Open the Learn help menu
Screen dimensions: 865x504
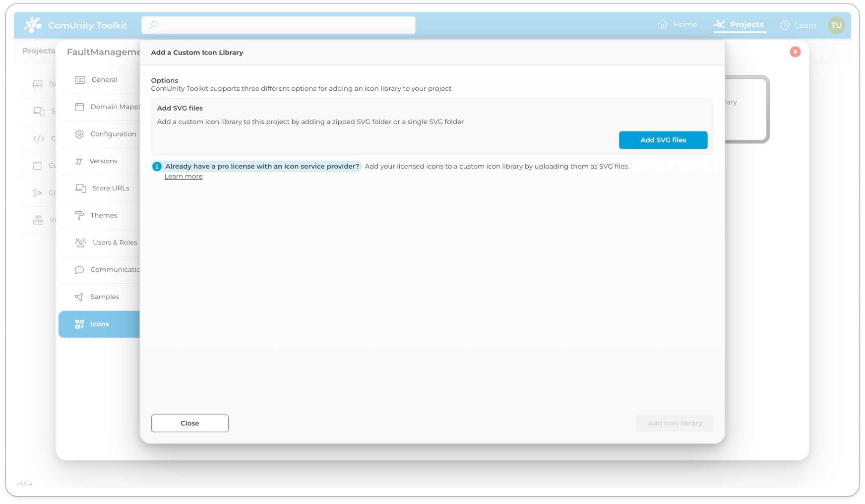click(x=798, y=25)
